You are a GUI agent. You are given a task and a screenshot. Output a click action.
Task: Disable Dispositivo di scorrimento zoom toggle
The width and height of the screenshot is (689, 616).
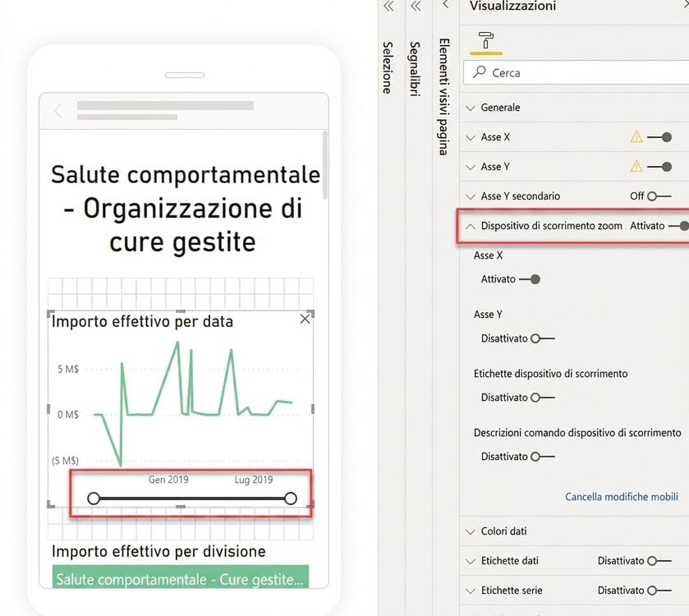(679, 226)
